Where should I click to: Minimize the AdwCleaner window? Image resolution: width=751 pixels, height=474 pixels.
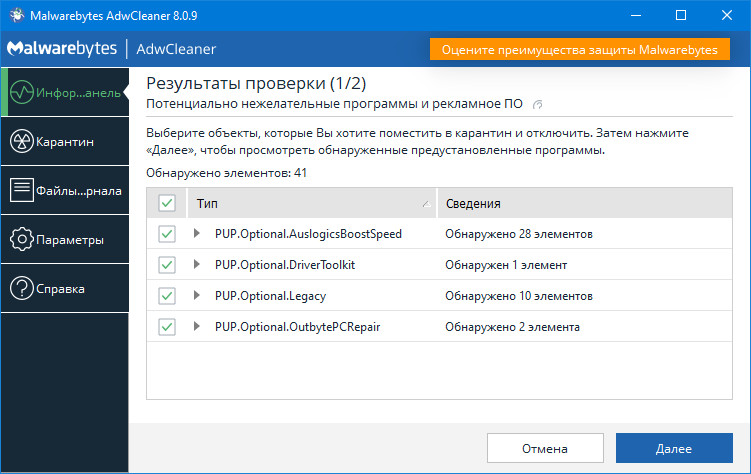(636, 15)
